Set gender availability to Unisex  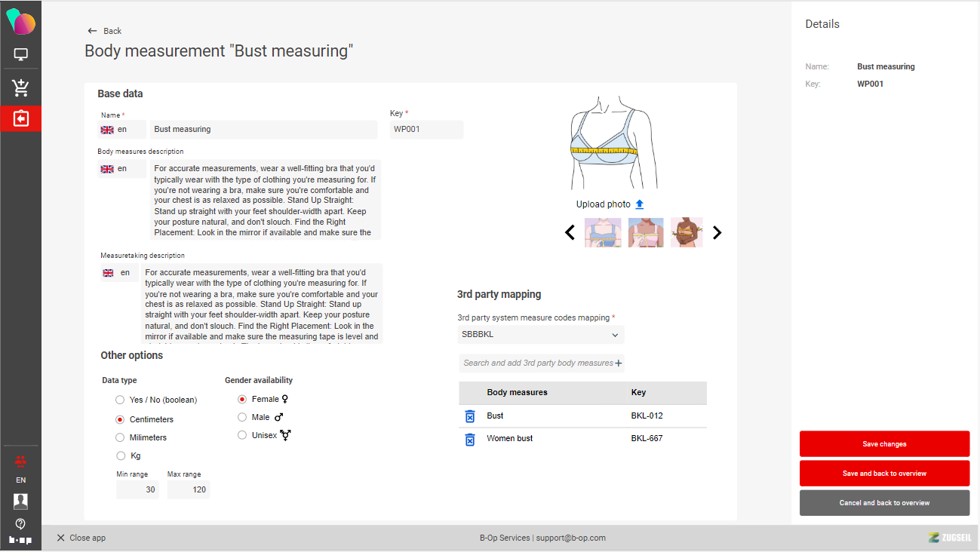[x=242, y=435]
